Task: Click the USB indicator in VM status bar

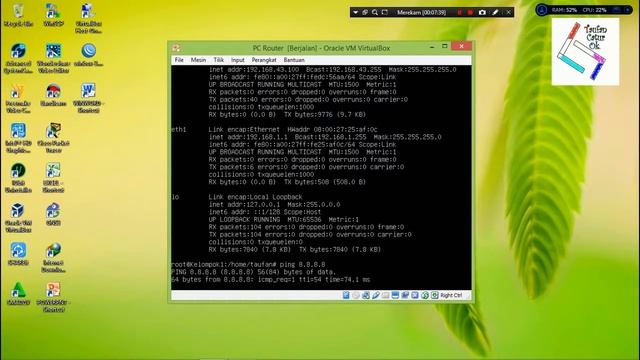Action: [376, 295]
